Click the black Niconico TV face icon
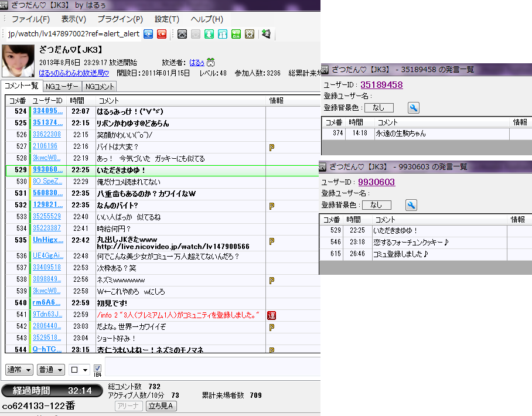The image size is (532, 416). point(182,34)
